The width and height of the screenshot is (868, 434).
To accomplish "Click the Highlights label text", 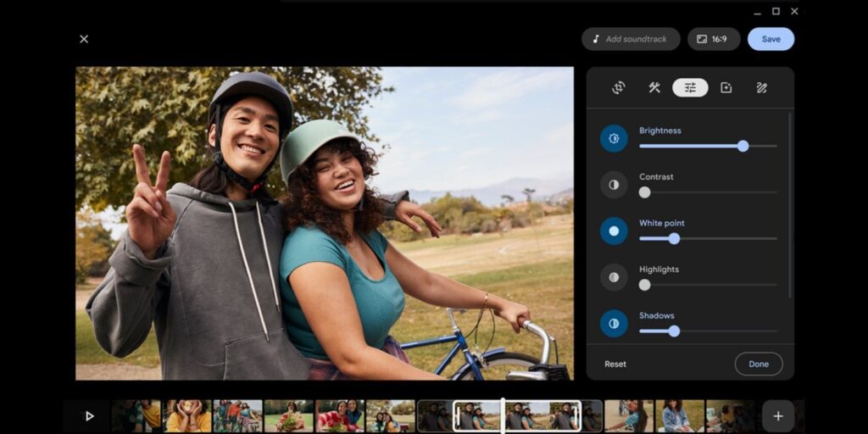I will pyautogui.click(x=659, y=270).
